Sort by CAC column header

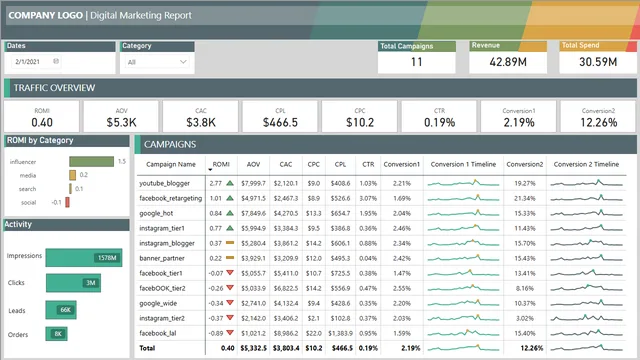point(286,164)
